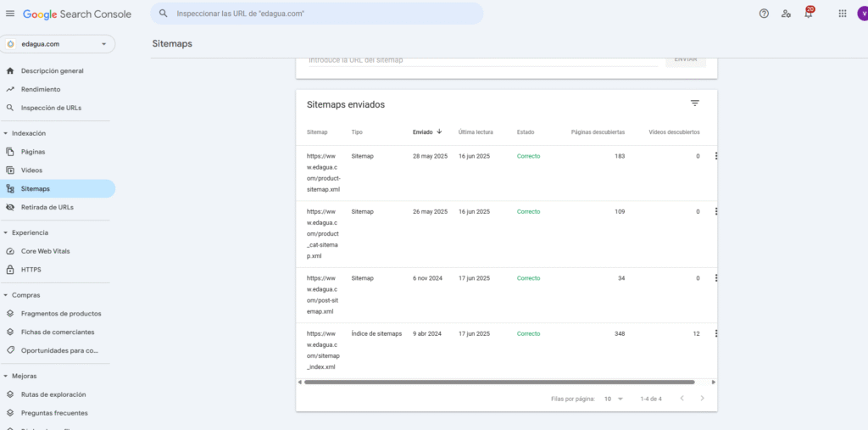Click the ENVIAR sitemap button
Image resolution: width=868 pixels, height=430 pixels.
pos(686,59)
